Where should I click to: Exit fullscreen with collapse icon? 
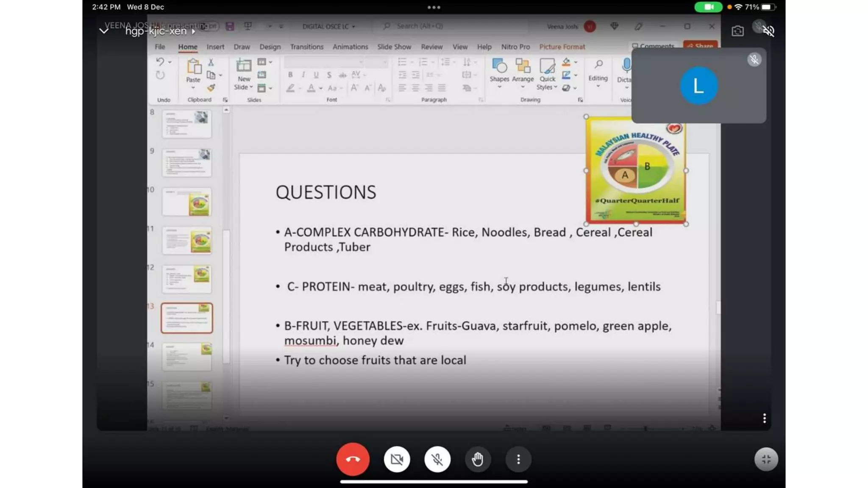click(x=766, y=459)
